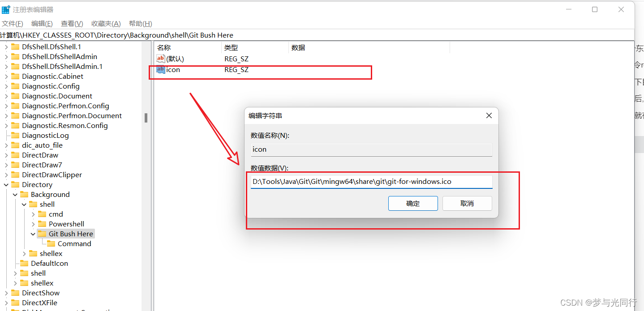Click folder icon of DiagnosticLog
This screenshot has width=644, height=311.
[x=15, y=135]
